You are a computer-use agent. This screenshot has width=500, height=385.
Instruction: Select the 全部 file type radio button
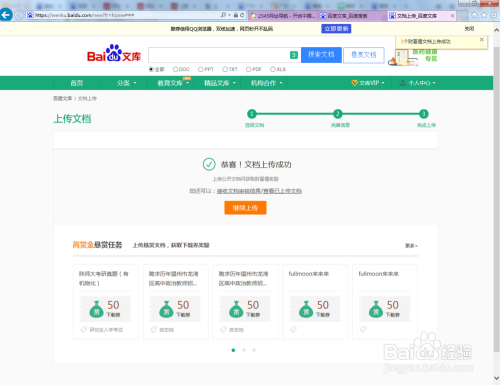pyautogui.click(x=151, y=69)
